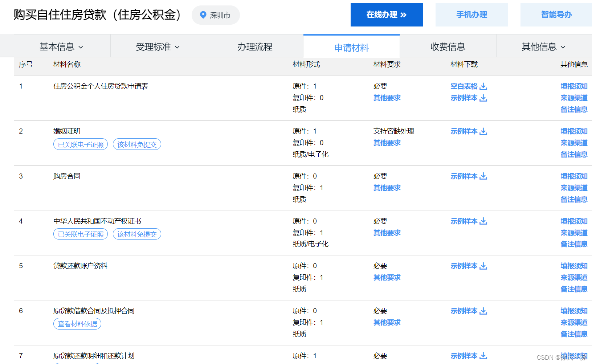The width and height of the screenshot is (592, 364).
Task: Open 备注信息 for 原贷款借款合同及抵押合同
Action: [574, 334]
